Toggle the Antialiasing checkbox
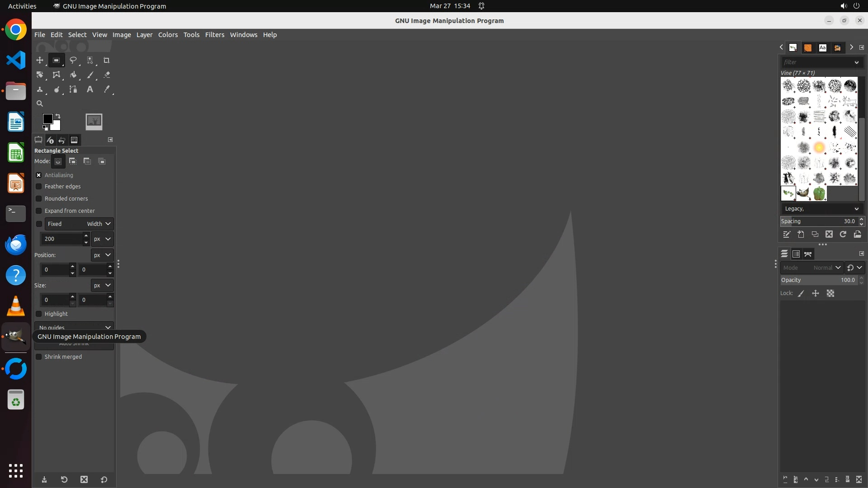 (39, 175)
